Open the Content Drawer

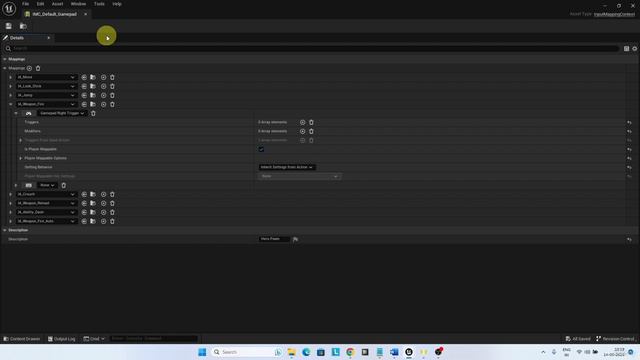[22, 339]
